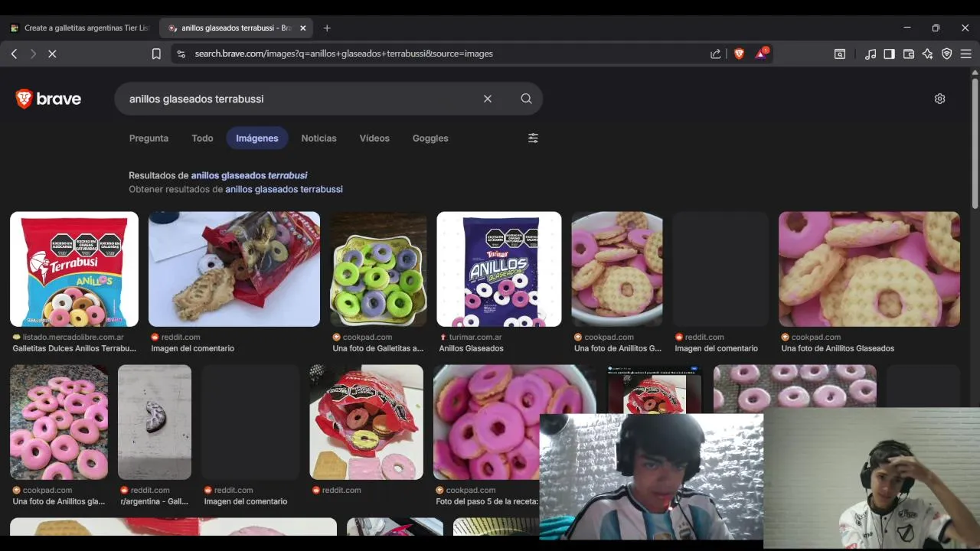
Task: Open corrected 'anillos glaseados terrabusi' results link
Action: click(249, 175)
